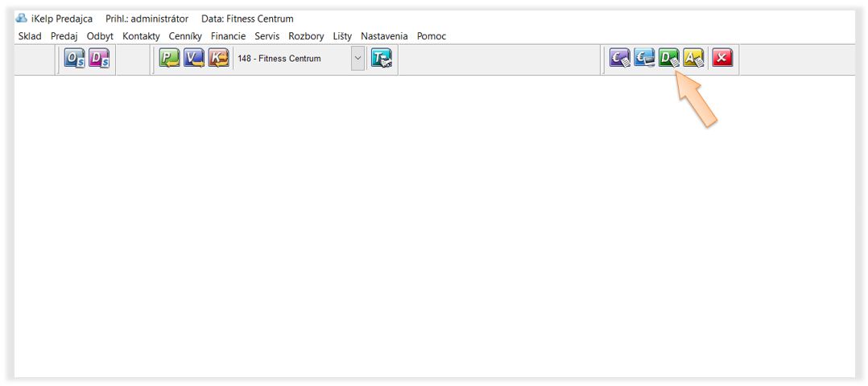Click the '148 - Fitness Centrum' combo box
The height and width of the screenshot is (386, 868).
290,59
